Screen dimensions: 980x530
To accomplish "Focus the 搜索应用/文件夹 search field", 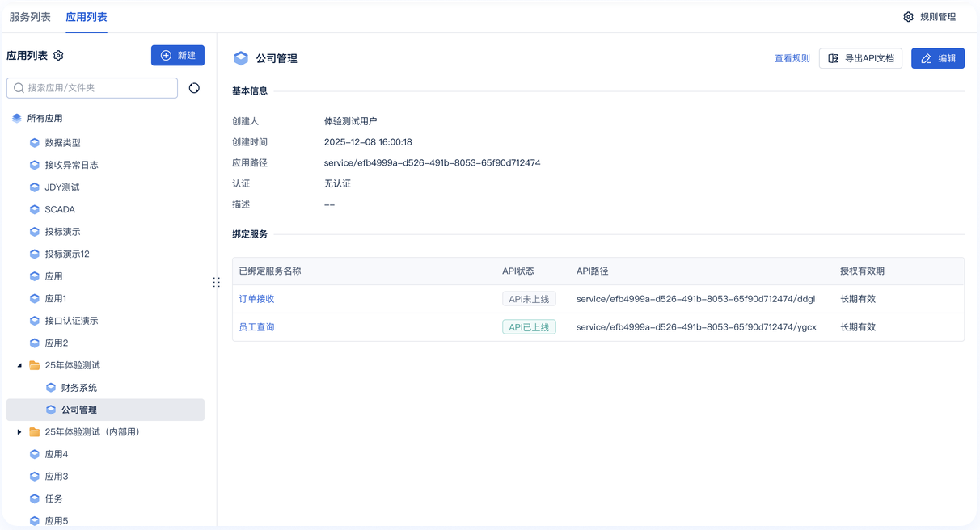I will coord(92,88).
